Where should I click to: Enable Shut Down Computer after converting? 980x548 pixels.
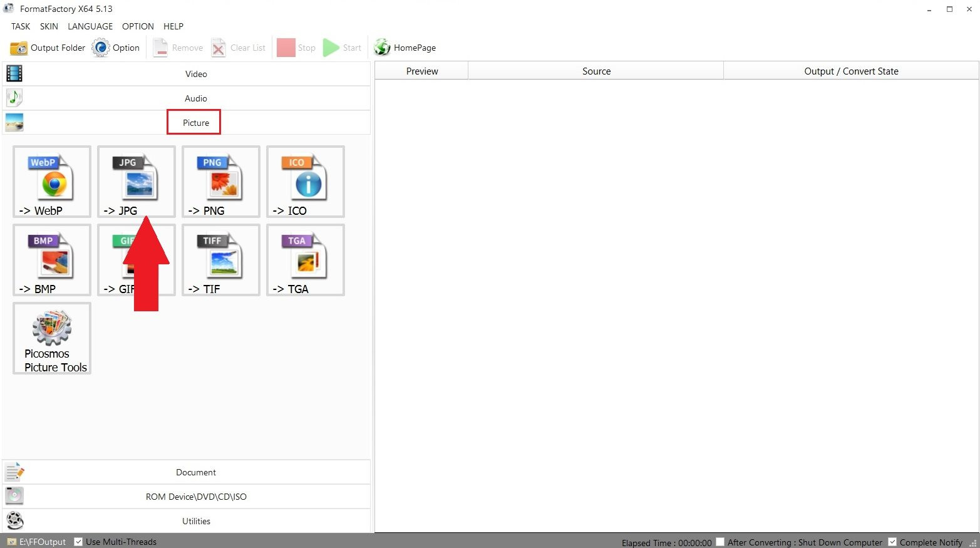point(720,542)
